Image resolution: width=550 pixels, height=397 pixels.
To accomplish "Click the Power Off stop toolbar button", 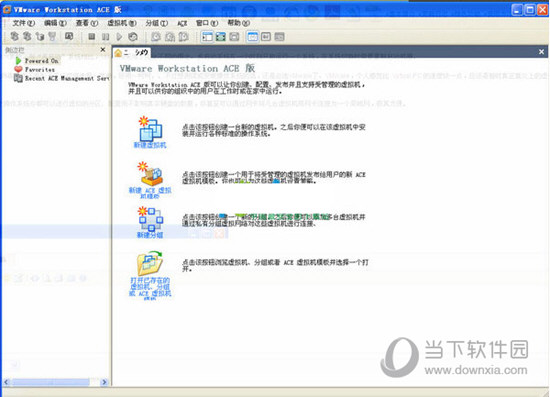I will tap(92, 36).
